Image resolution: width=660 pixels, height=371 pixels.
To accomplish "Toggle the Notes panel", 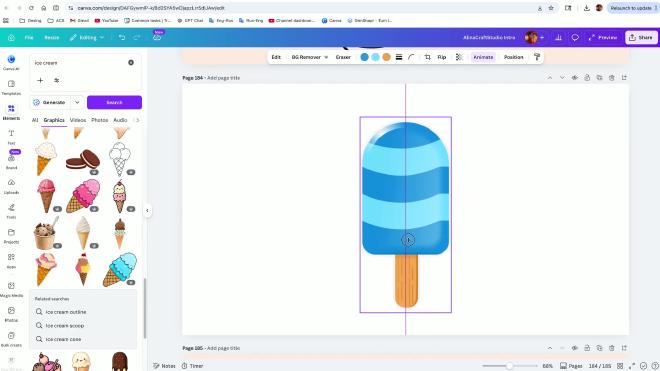I will click(x=164, y=366).
